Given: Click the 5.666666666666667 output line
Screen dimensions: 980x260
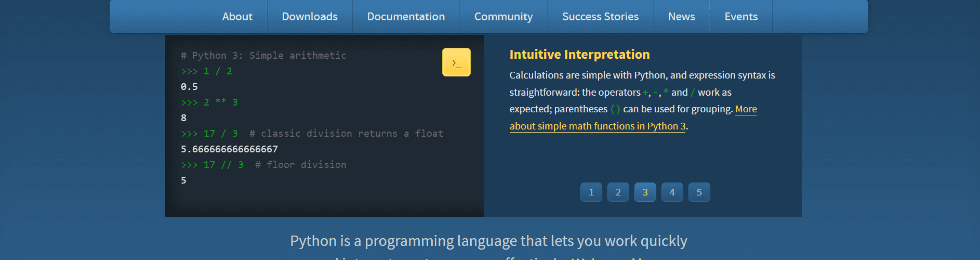Looking at the screenshot, I should pos(229,149).
